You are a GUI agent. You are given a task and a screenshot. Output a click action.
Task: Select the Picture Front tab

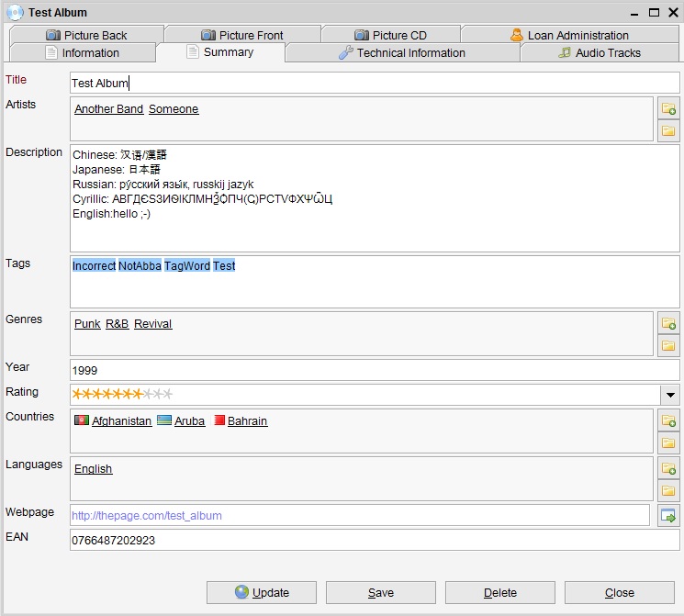point(242,35)
